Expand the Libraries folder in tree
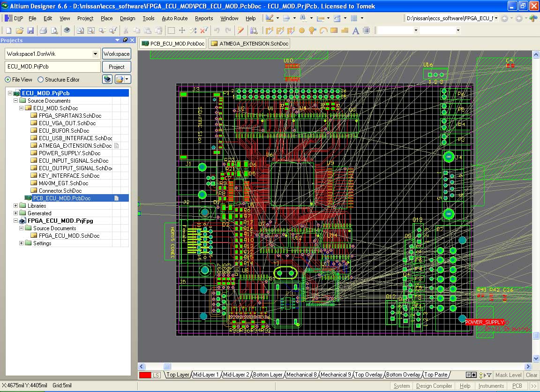Viewport: 540px width, 392px height. [15, 206]
